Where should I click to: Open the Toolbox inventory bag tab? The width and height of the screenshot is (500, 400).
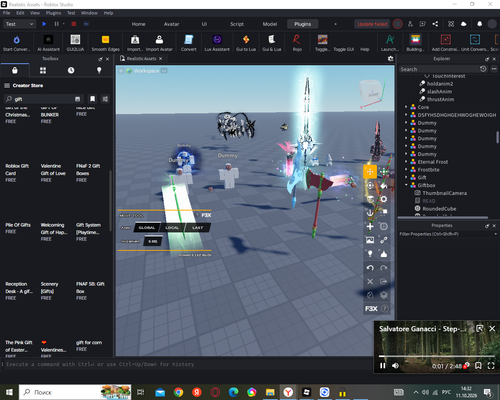(15, 70)
